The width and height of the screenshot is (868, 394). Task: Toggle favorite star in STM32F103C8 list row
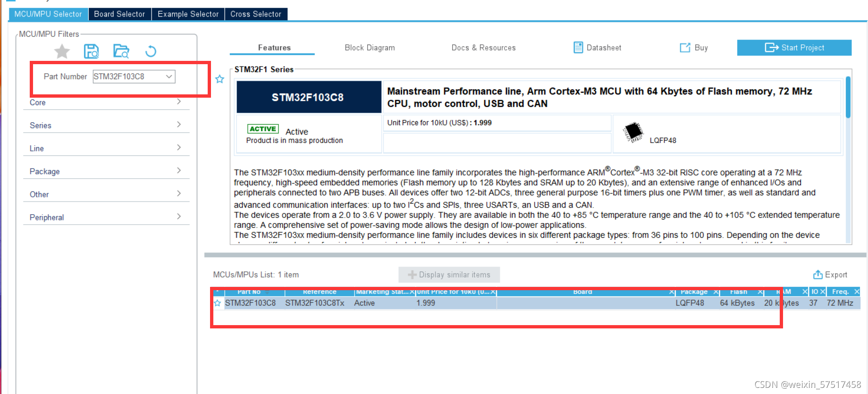pyautogui.click(x=218, y=303)
